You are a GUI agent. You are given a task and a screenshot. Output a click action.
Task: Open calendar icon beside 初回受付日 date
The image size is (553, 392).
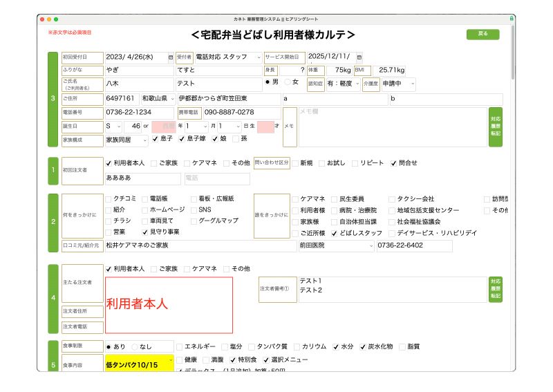171,57
